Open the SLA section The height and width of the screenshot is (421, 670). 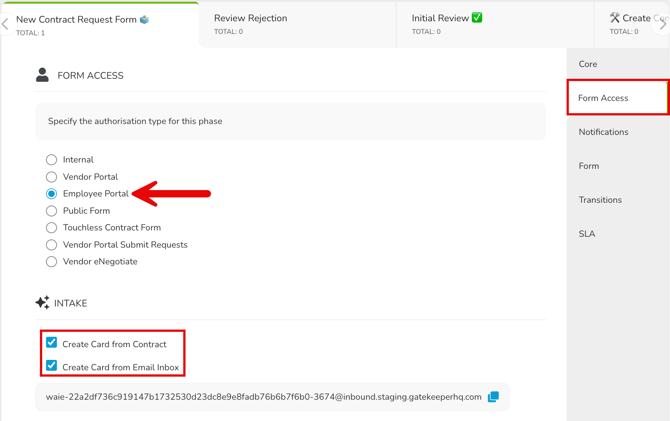click(618, 234)
